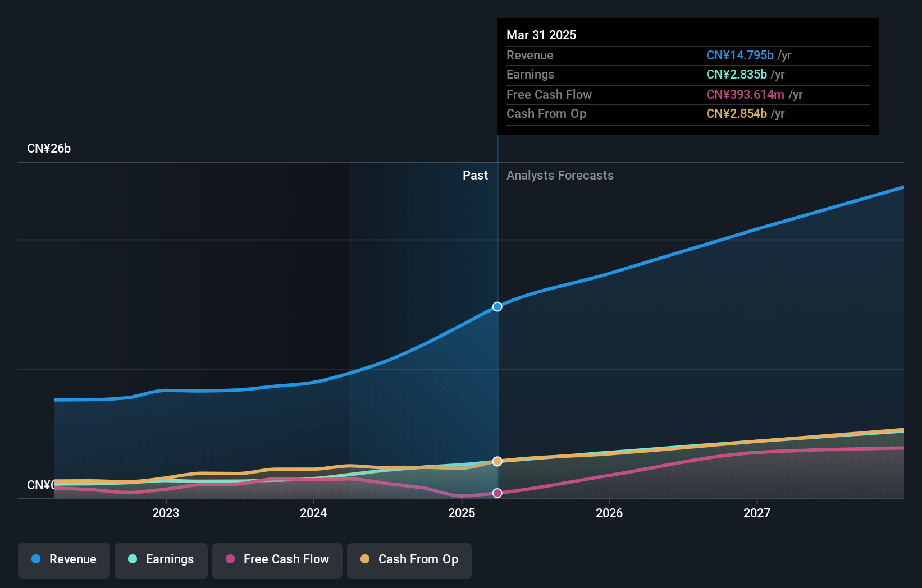Click the CN¥393.614m free cash flow value
Image resolution: width=922 pixels, height=588 pixels.
point(745,94)
